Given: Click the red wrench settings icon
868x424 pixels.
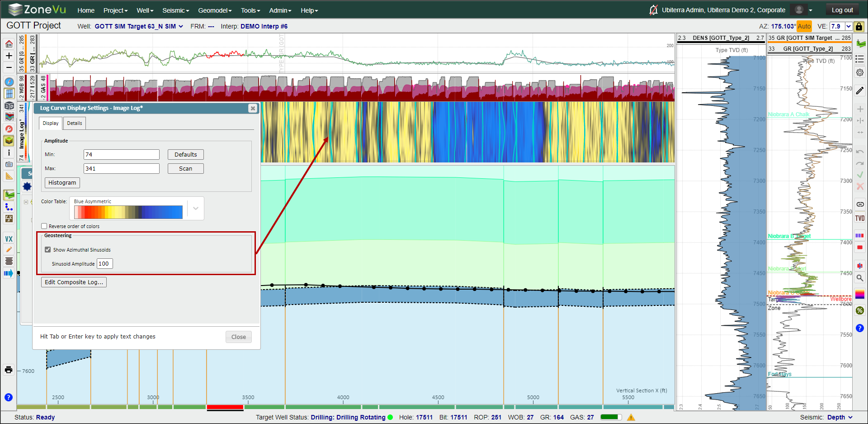Looking at the screenshot, I should pyautogui.click(x=9, y=129).
